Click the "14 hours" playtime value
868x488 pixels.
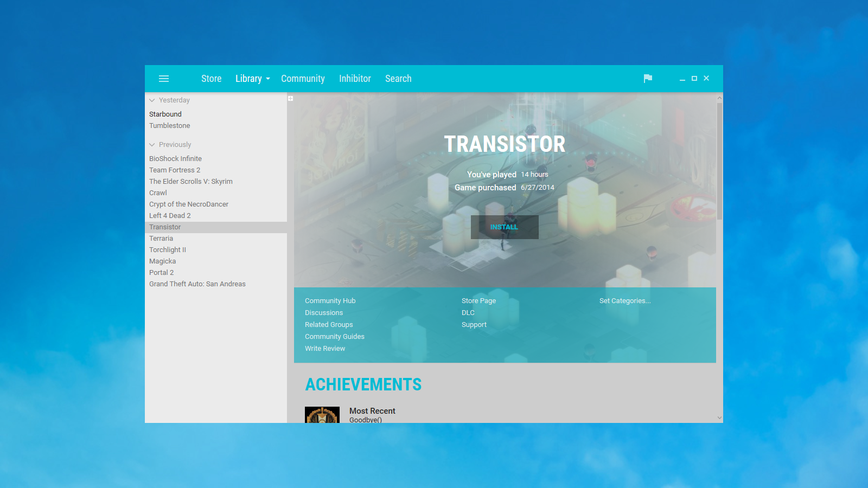point(534,175)
